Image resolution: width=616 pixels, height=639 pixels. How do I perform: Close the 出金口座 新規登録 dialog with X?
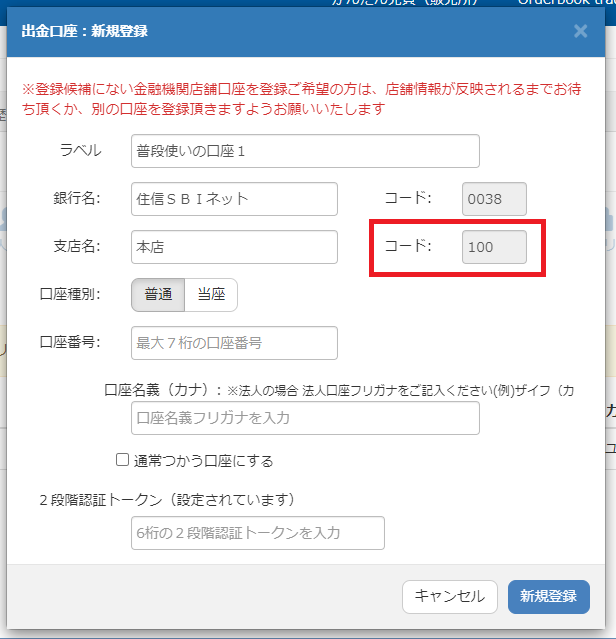[x=581, y=31]
